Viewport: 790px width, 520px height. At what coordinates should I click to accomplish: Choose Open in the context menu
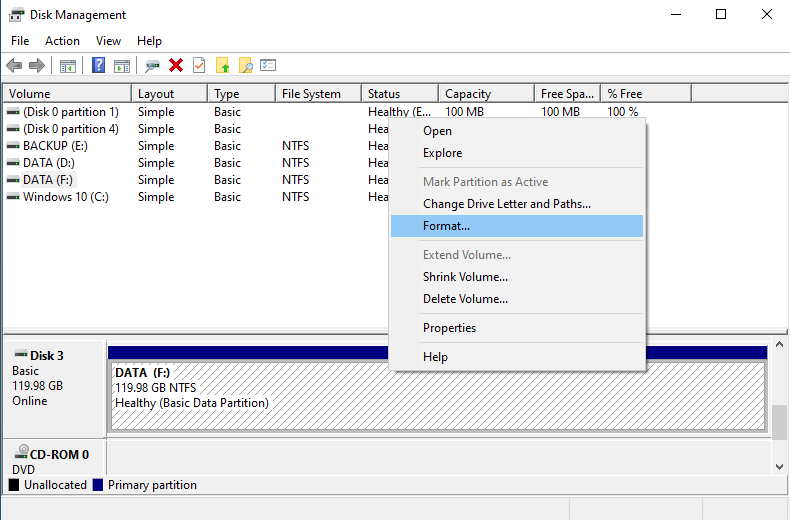[517, 131]
